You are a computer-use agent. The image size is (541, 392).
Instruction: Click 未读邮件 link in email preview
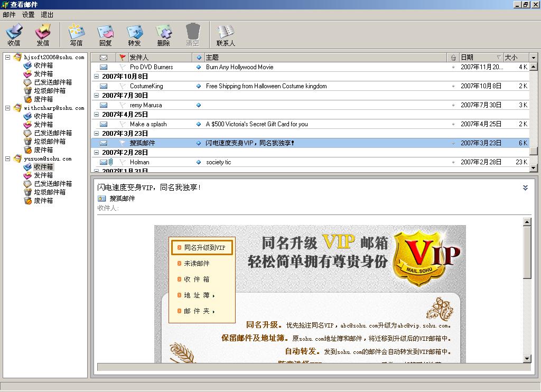(197, 263)
